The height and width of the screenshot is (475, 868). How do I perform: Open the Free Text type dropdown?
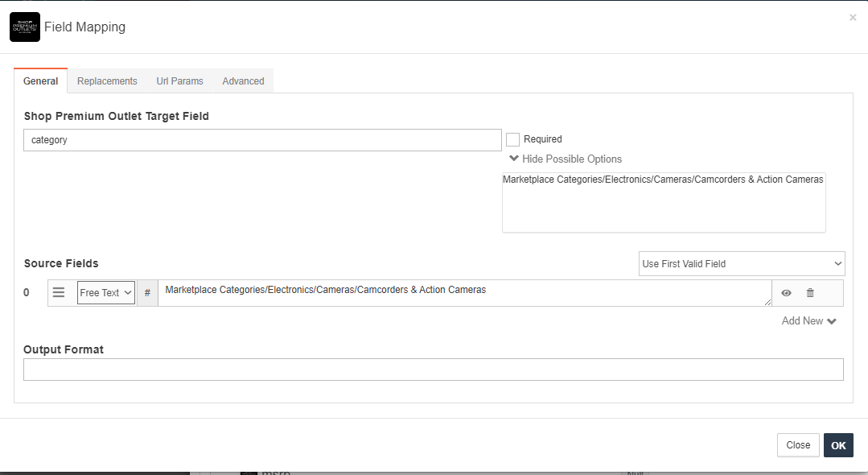(106, 293)
